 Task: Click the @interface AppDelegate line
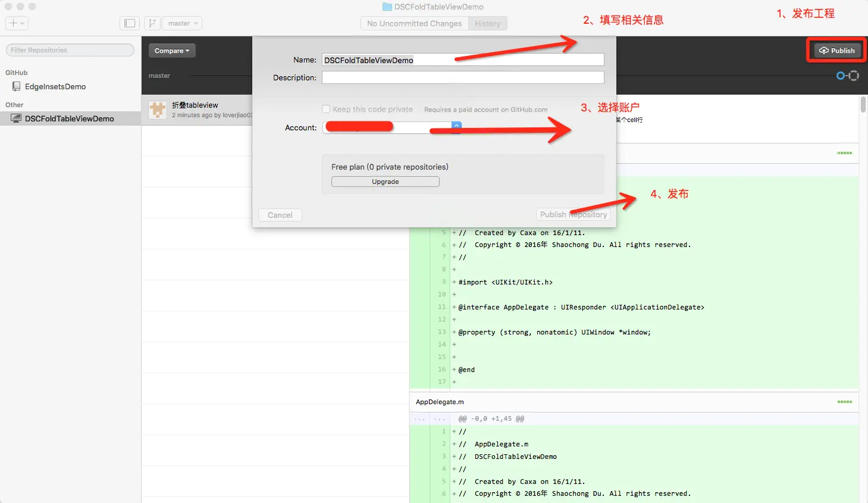(x=581, y=307)
